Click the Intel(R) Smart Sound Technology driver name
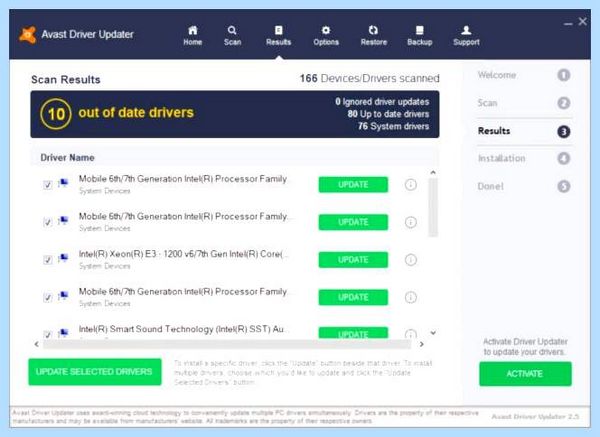Viewport: 600px width, 437px height. click(181, 329)
